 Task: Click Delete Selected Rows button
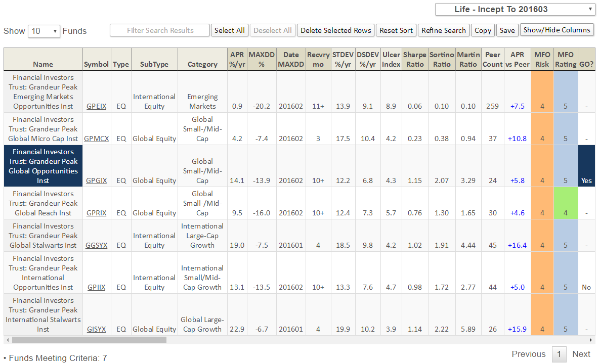click(x=336, y=30)
